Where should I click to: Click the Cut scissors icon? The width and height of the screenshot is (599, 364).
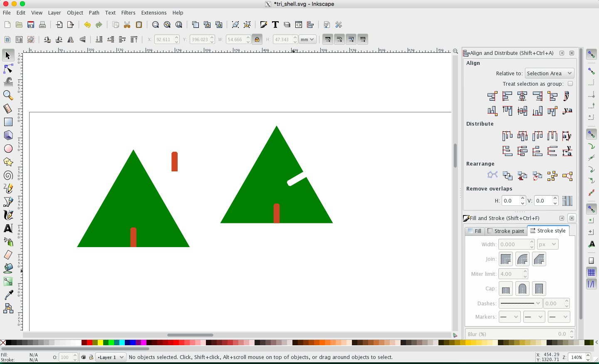point(127,25)
